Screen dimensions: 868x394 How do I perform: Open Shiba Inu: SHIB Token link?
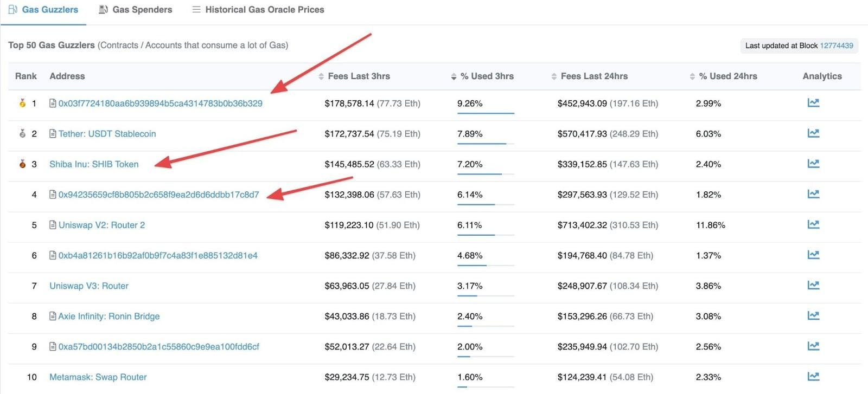(94, 164)
